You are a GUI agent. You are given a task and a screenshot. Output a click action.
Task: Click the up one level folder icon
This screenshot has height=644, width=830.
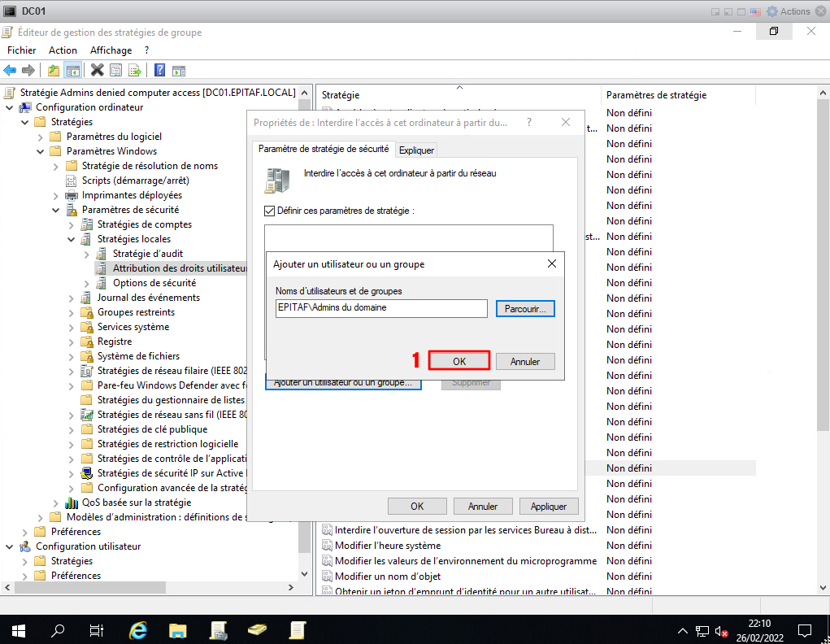(54, 70)
